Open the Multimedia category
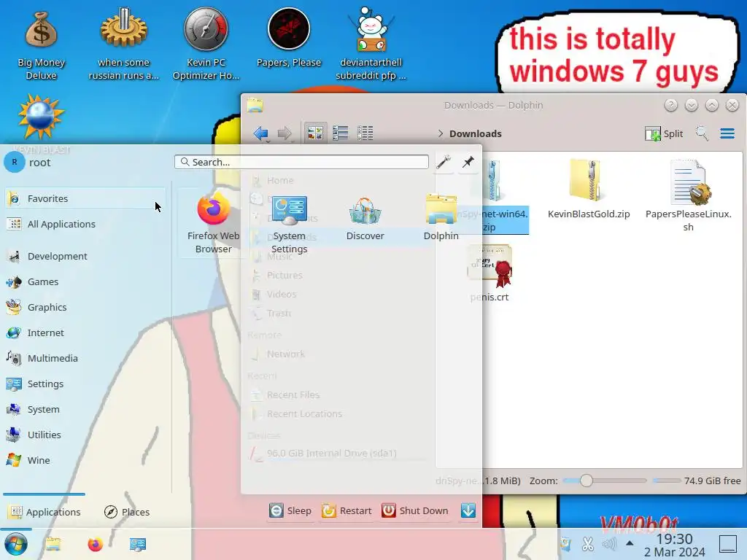The image size is (747, 560). [85, 358]
